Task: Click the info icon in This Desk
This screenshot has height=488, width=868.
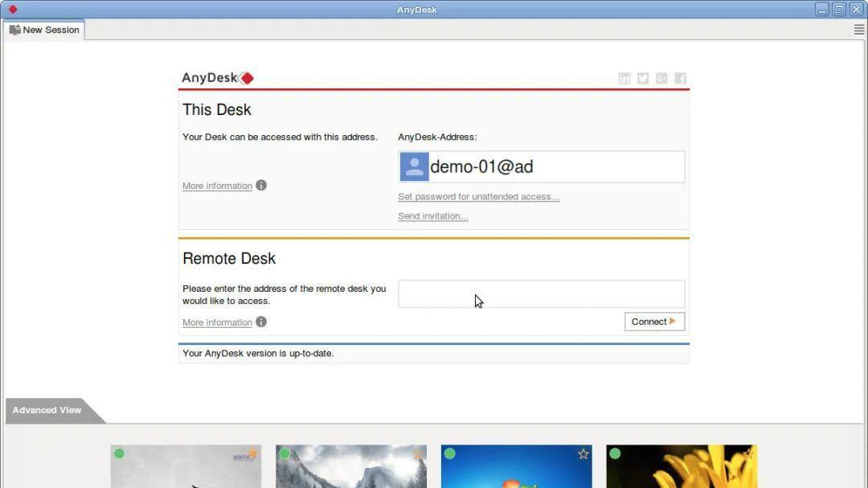Action: click(261, 186)
